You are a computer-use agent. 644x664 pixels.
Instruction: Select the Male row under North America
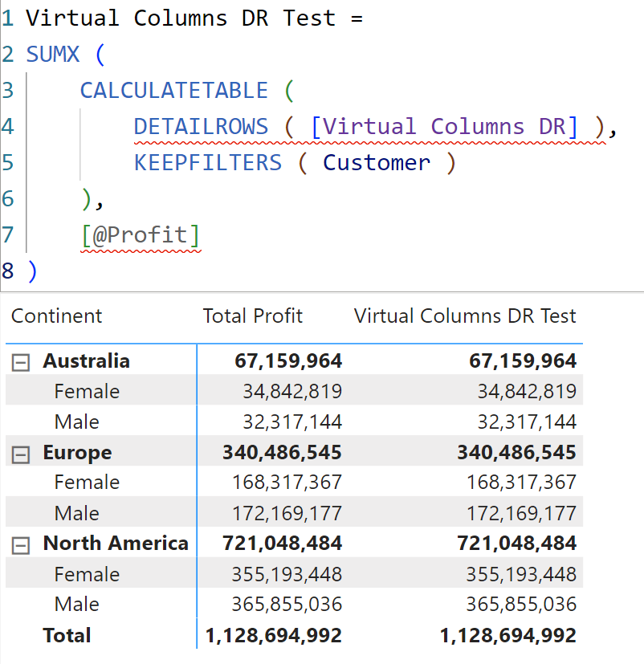point(77,605)
